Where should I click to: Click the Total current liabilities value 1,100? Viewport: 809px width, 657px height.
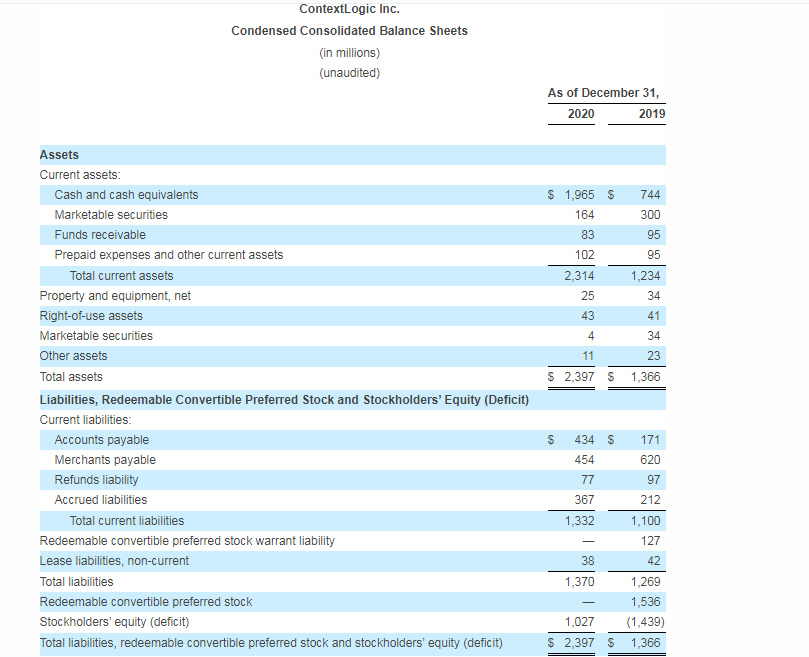tap(645, 521)
